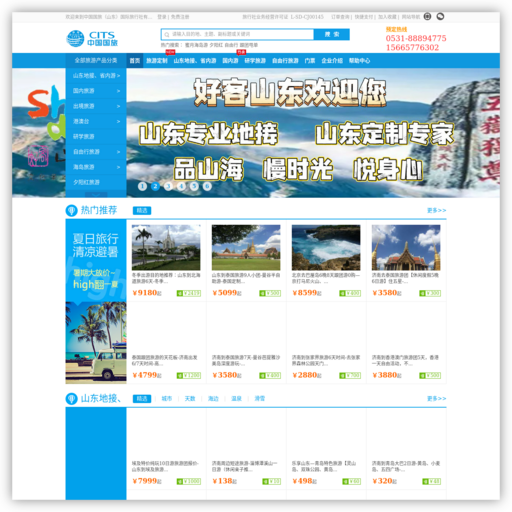Focus the destination search input field

[237, 34]
